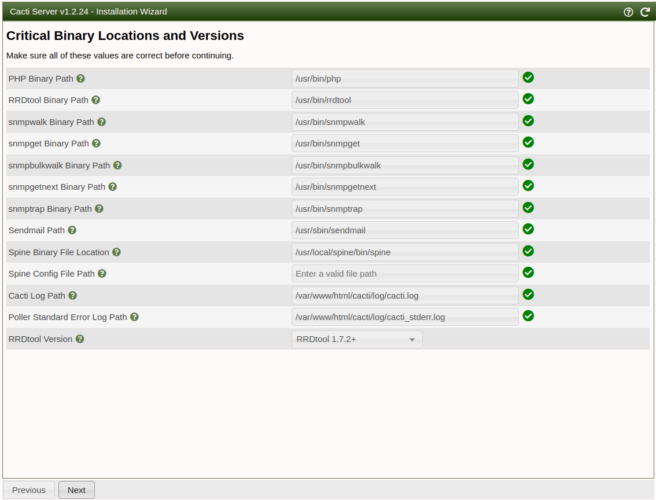Open the wizard help icon in title bar

(x=628, y=12)
